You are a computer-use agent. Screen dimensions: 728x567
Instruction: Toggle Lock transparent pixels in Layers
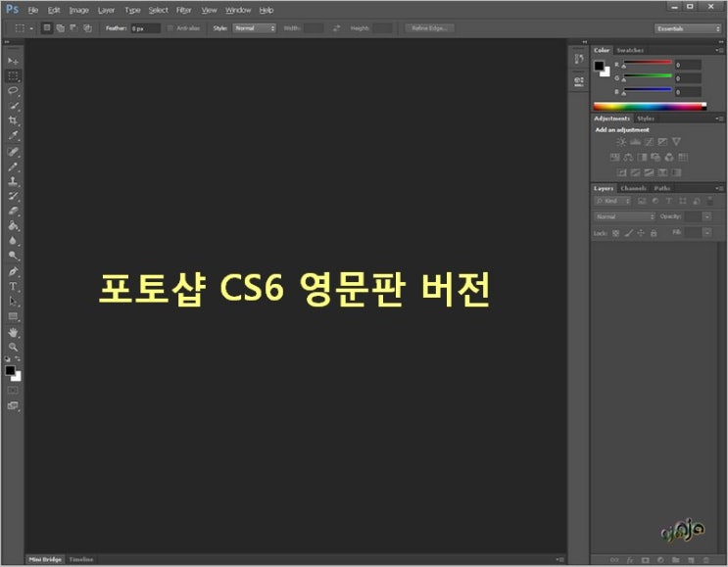point(615,233)
